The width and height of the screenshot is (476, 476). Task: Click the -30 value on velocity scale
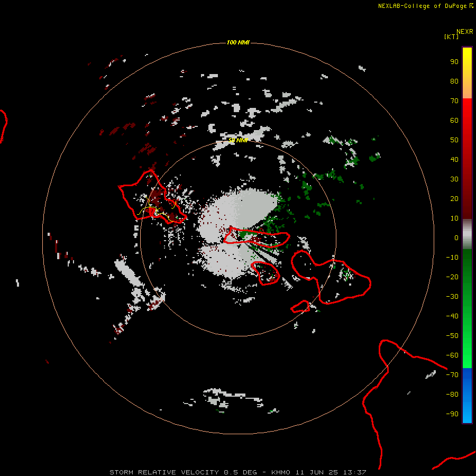point(452,297)
